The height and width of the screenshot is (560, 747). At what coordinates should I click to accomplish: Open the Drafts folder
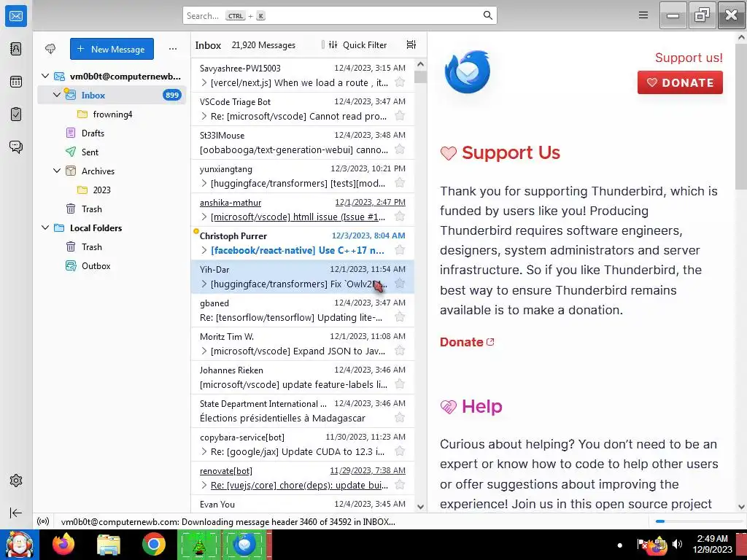(112, 133)
